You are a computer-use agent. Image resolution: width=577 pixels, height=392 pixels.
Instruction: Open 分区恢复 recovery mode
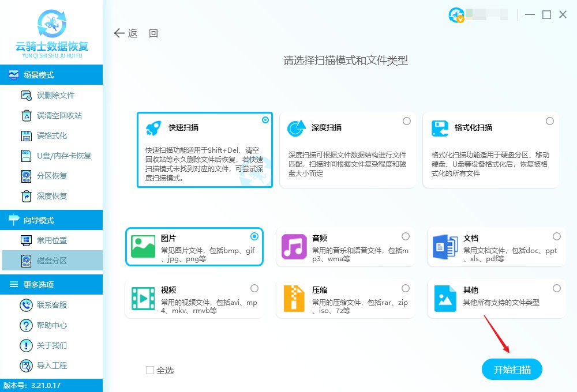pyautogui.click(x=43, y=176)
